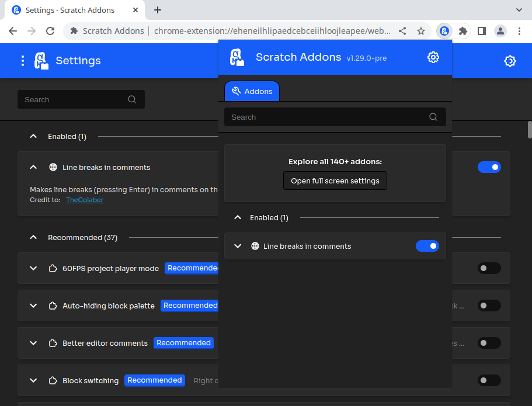532x406 pixels.
Task: Click puzzle icon of Better editor comments
Action: pyautogui.click(x=53, y=343)
